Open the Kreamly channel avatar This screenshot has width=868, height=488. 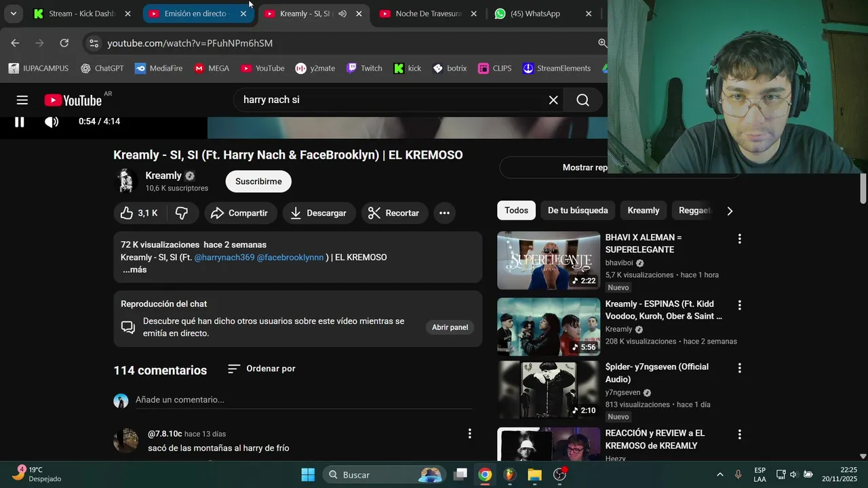tap(125, 181)
